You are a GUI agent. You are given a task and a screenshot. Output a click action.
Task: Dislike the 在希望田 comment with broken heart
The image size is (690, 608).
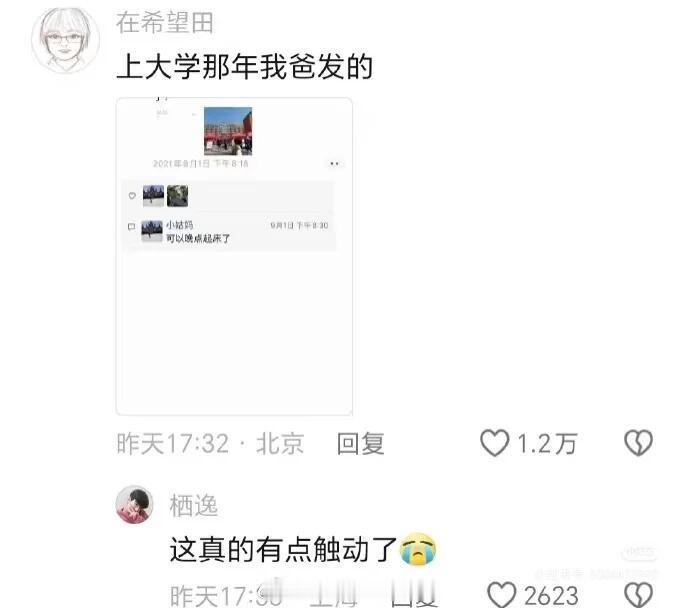pos(639,443)
